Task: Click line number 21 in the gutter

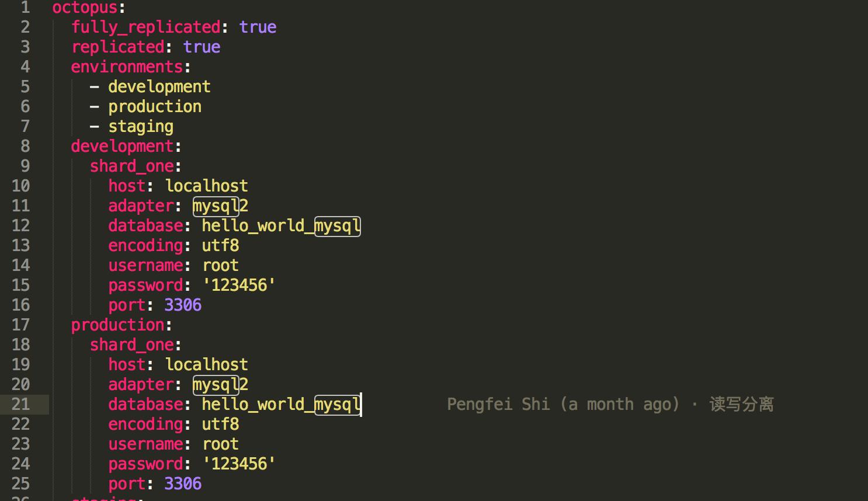Action: 20,404
